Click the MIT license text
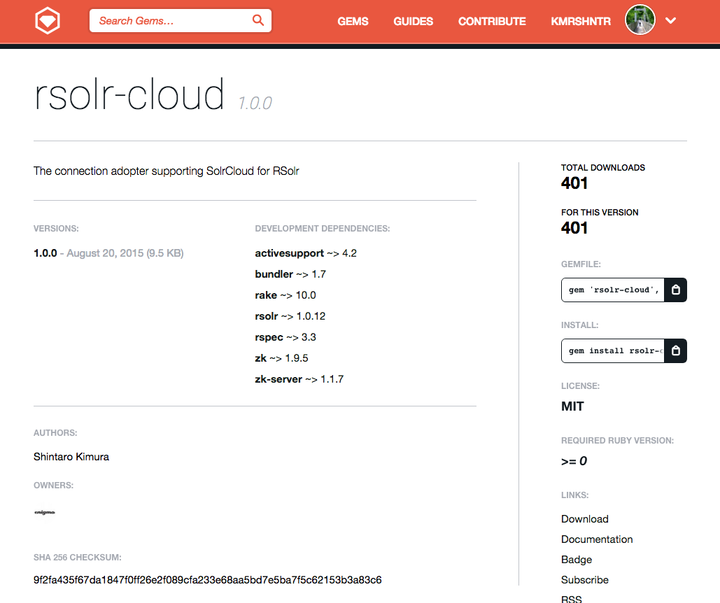The height and width of the screenshot is (603, 720). (572, 406)
